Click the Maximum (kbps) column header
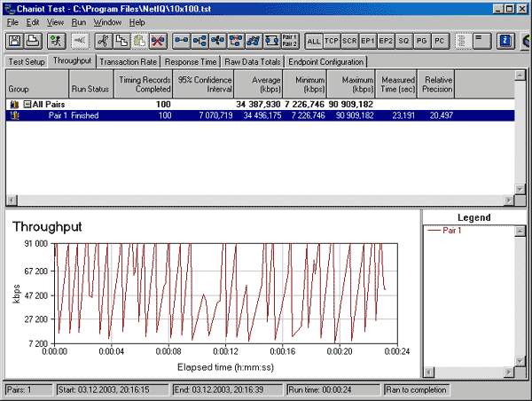The height and width of the screenshot is (401, 532). coord(351,84)
